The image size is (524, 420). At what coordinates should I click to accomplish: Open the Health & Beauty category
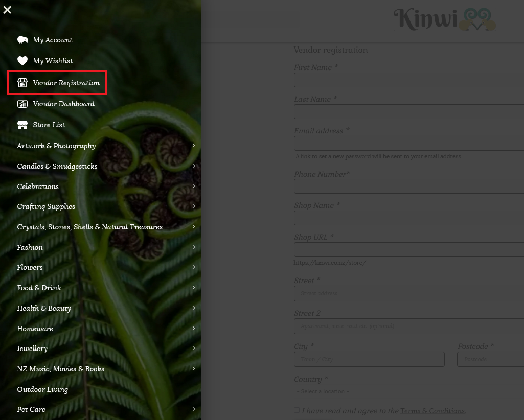pos(44,308)
